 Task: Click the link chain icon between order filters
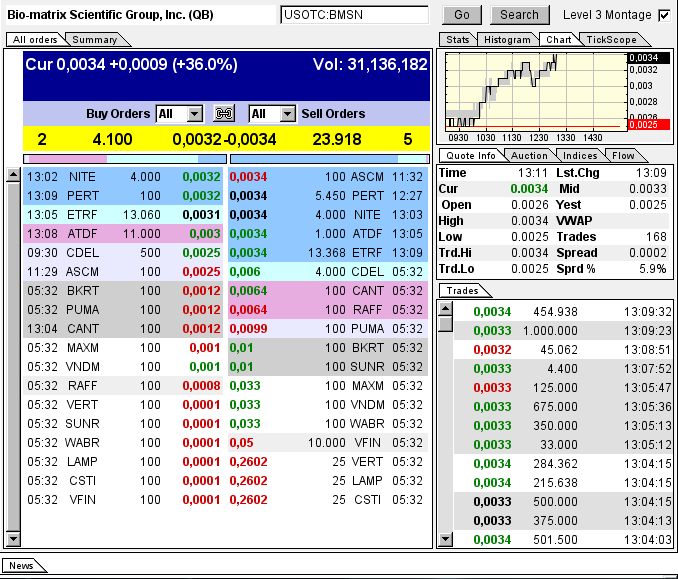pos(224,114)
